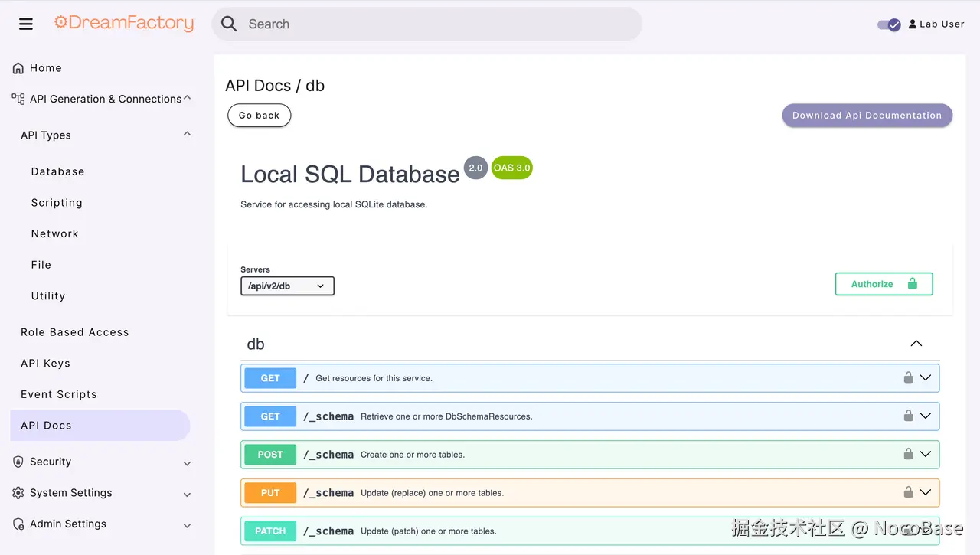Open Role Based Access page
Screen dimensions: 980x555
75,332
